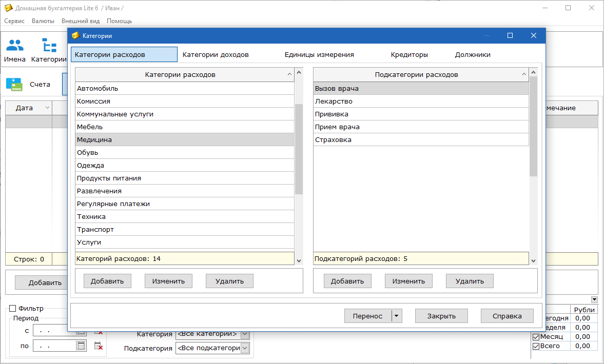This screenshot has height=364, width=604.
Task: Expand the Категория combo box
Action: pyautogui.click(x=245, y=334)
